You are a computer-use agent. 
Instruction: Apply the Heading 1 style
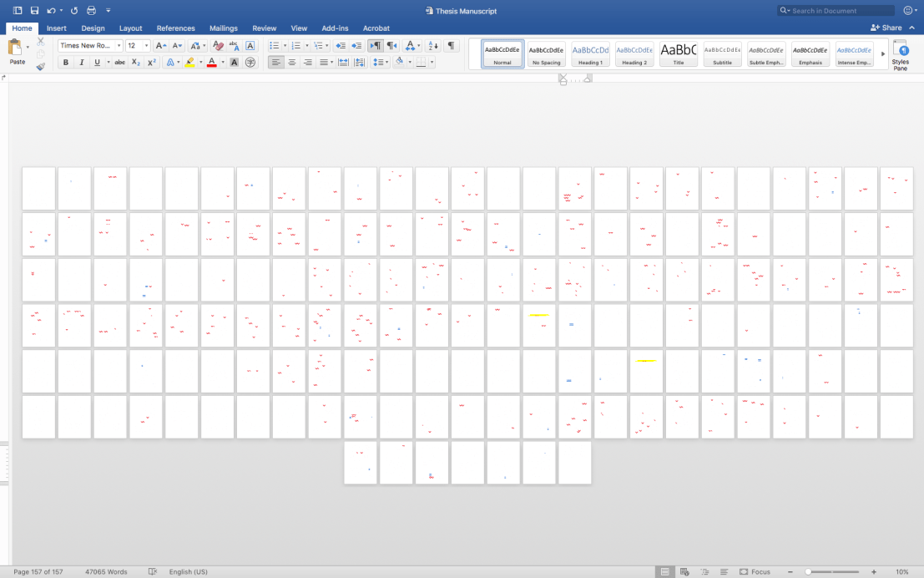[x=590, y=54]
